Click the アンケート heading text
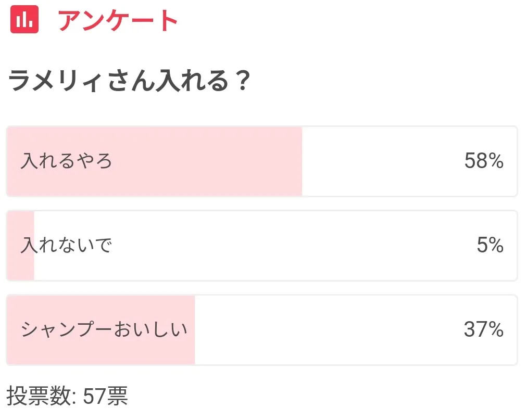This screenshot has height=420, width=527. [118, 21]
